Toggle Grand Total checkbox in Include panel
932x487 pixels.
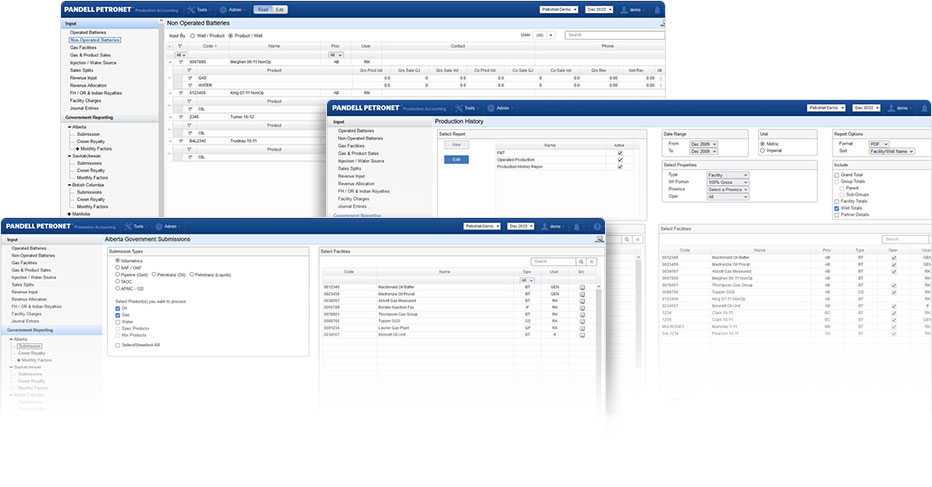837,175
